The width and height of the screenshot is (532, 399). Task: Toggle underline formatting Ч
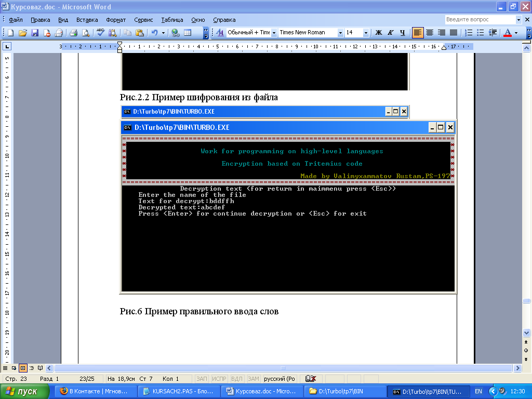403,33
